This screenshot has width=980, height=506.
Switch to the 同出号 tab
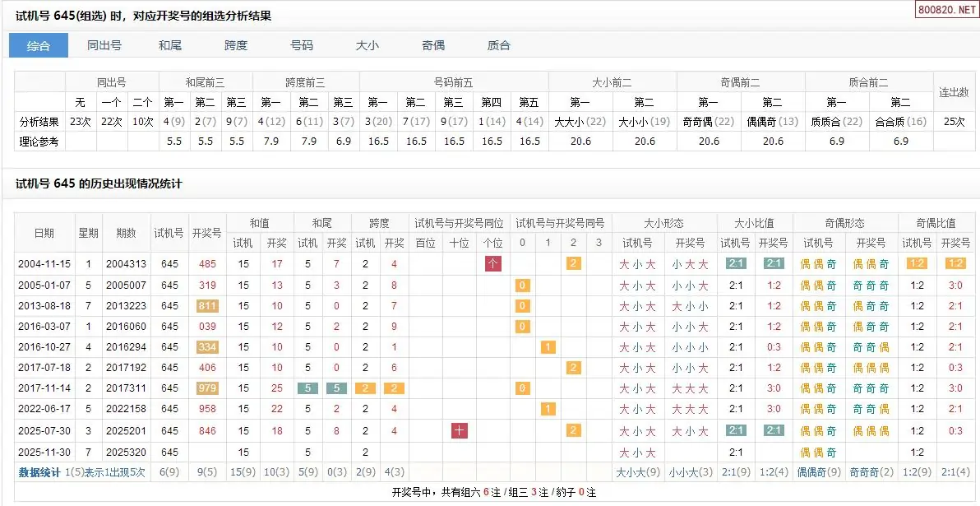click(104, 45)
